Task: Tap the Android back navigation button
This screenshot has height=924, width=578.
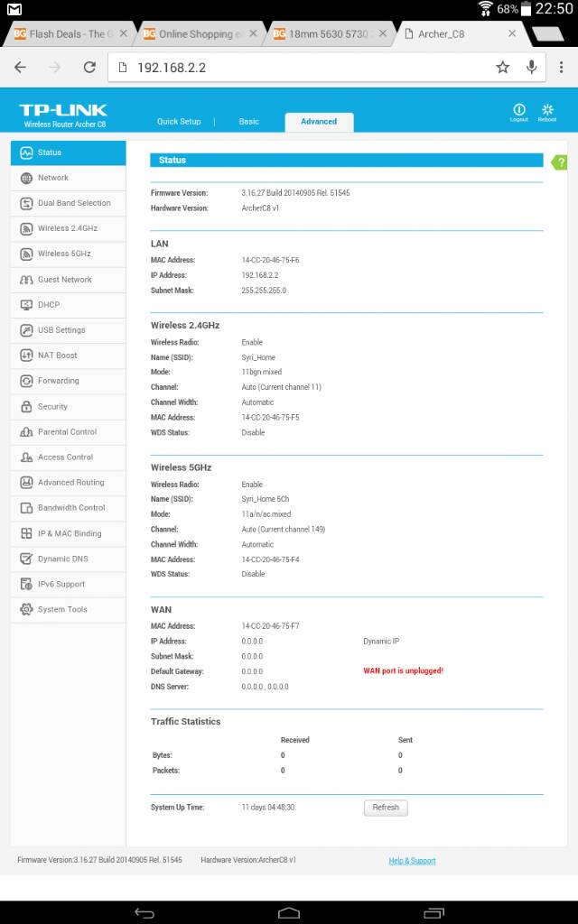Action: tap(144, 913)
